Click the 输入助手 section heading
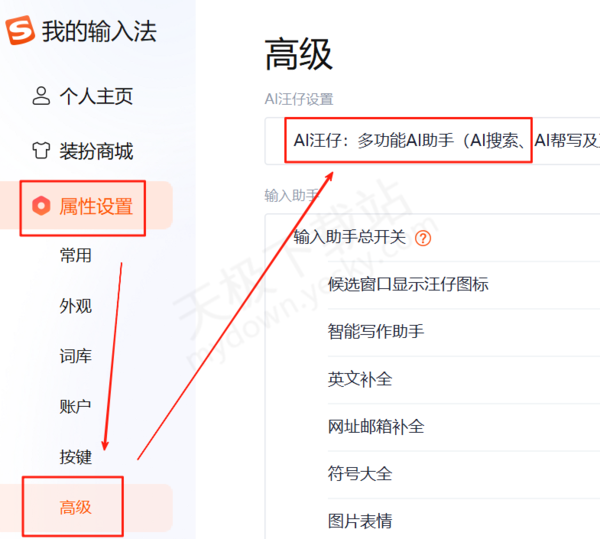 [x=292, y=195]
